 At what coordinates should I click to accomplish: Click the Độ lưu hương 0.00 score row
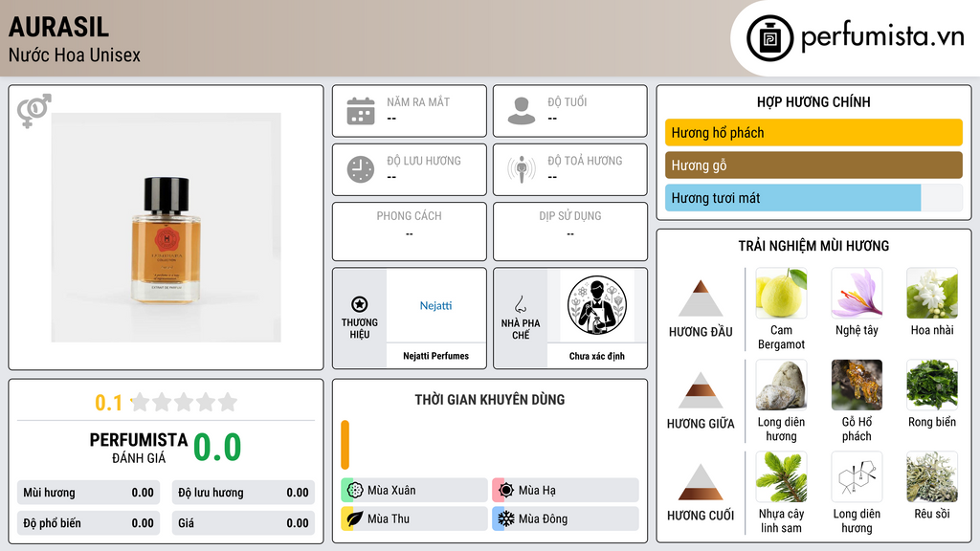tap(243, 493)
